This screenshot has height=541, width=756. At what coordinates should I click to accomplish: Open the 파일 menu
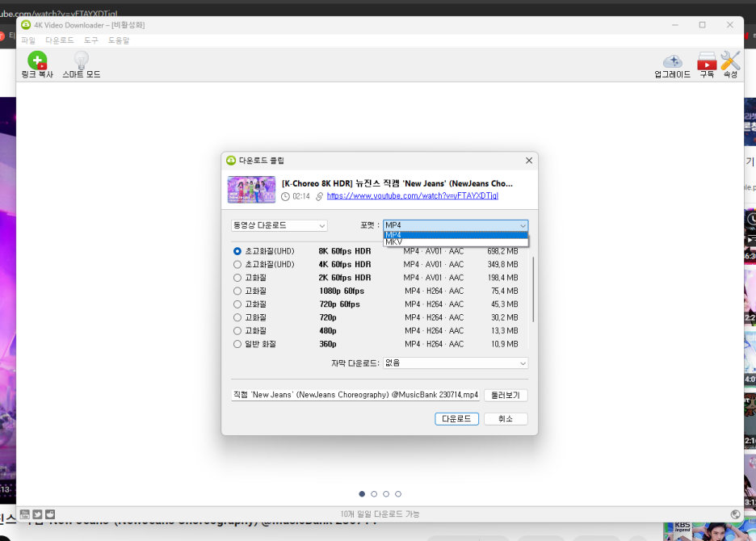point(28,40)
